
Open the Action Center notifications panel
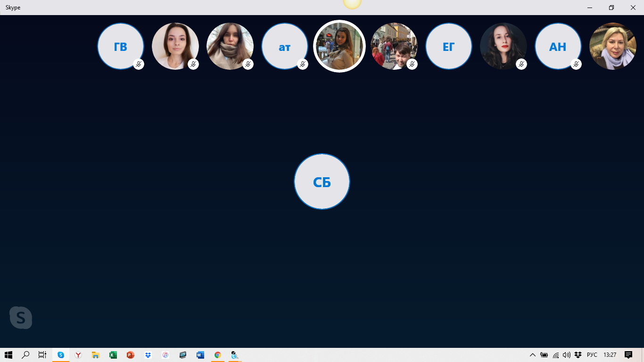628,355
